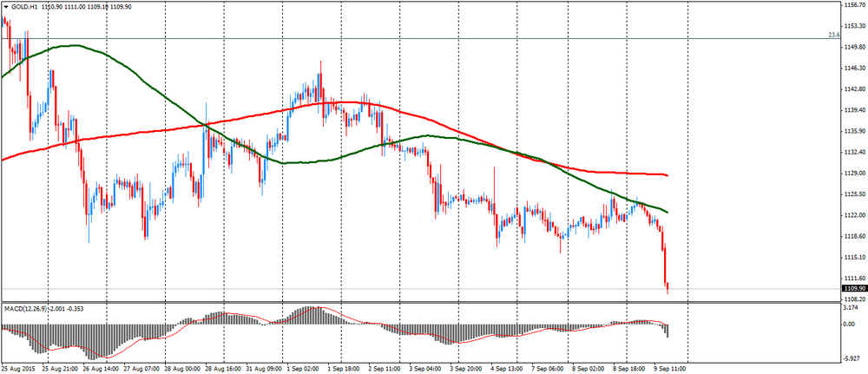Click the 1111.60 price axis label
868x374 pixels.
click(x=855, y=279)
